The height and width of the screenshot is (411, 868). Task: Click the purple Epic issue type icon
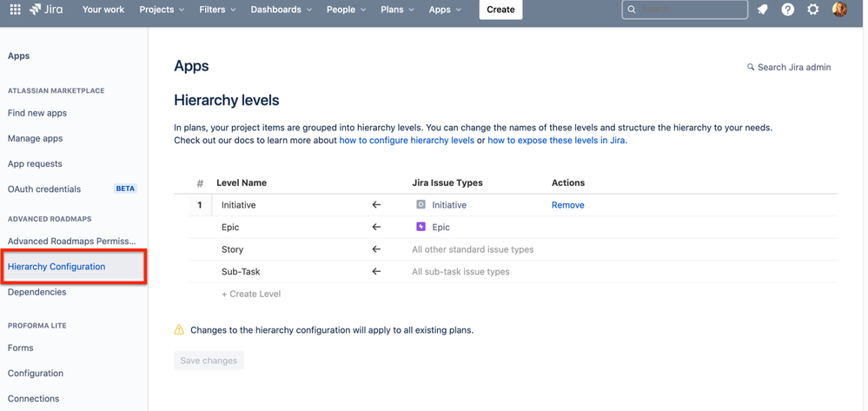tap(421, 227)
